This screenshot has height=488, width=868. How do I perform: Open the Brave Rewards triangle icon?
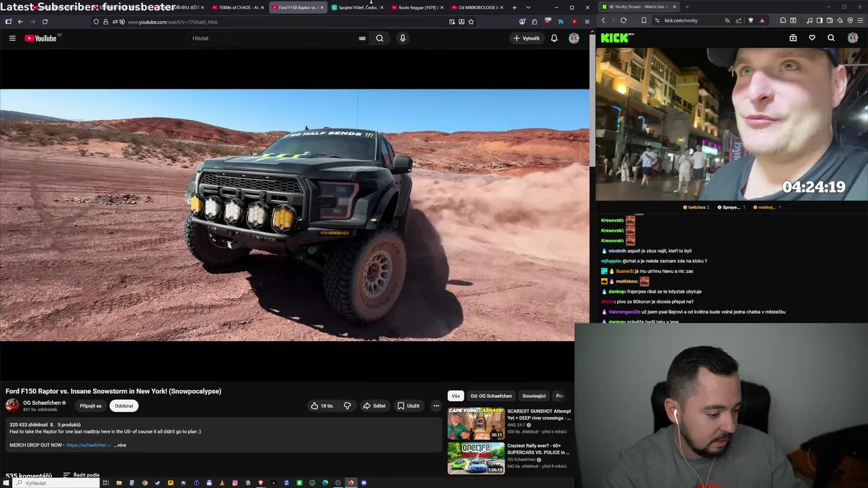[x=762, y=20]
